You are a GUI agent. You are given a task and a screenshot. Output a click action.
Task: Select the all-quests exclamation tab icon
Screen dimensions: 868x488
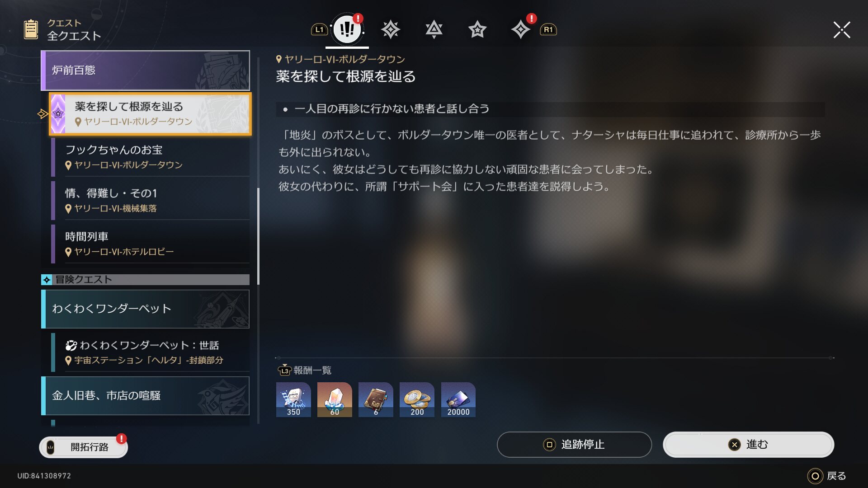point(347,29)
